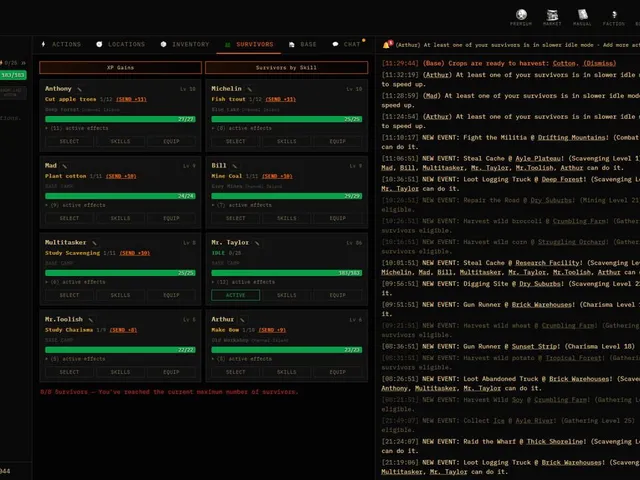
Task: Open Cotton link in harvest message
Action: click(x=564, y=63)
